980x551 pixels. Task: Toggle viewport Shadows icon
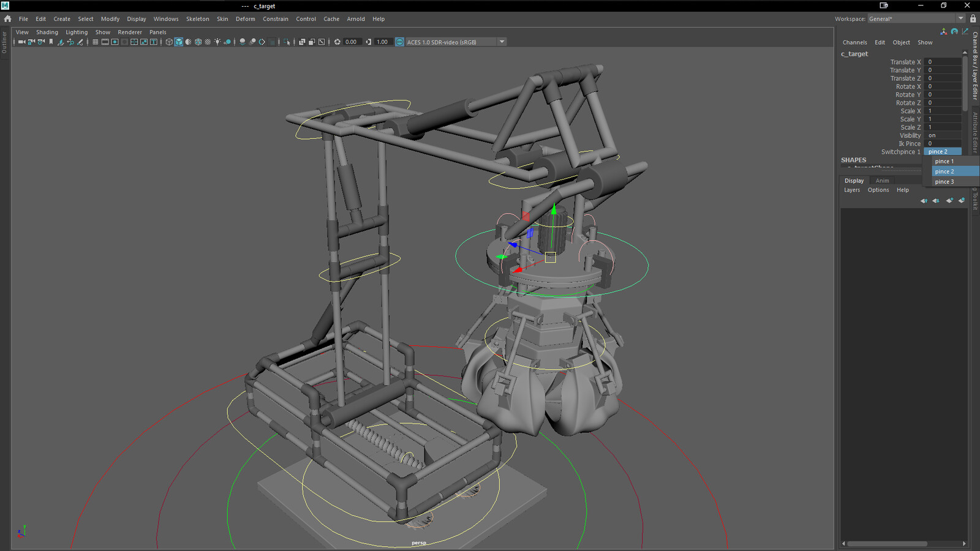click(x=227, y=42)
